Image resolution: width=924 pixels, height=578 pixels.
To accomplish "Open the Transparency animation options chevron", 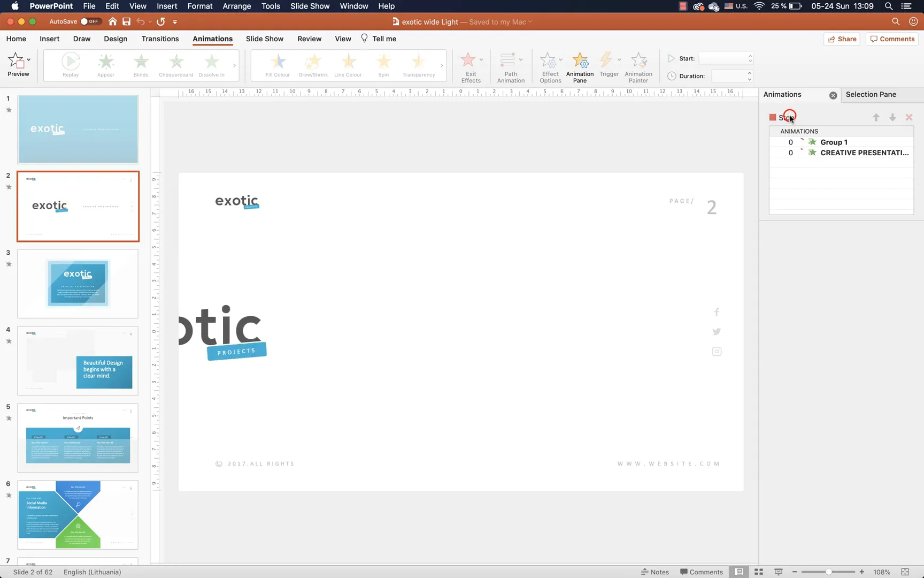I will point(442,66).
